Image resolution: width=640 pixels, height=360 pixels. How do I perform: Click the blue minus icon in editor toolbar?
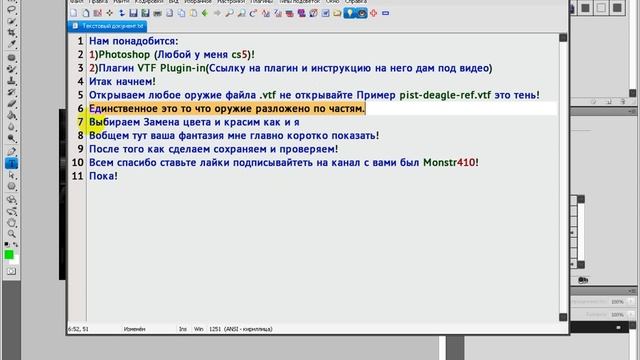pyautogui.click(x=385, y=13)
